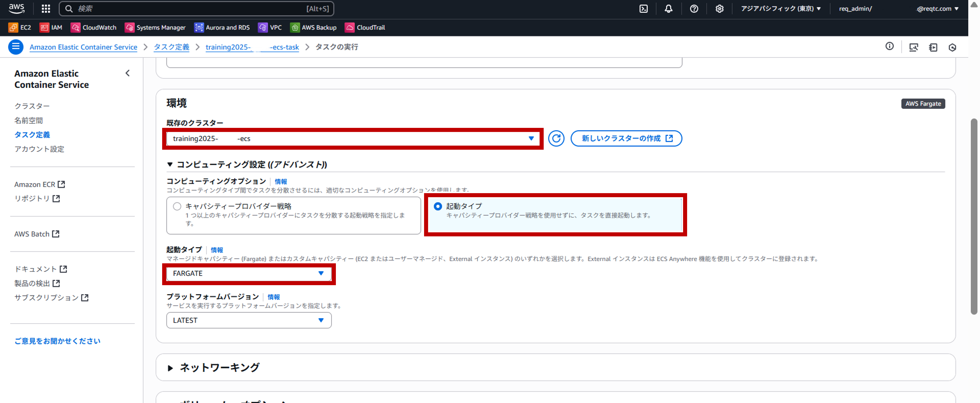The image size is (980, 403).
Task: Open the region selector アジアパシフィック (東京)
Action: point(781,8)
